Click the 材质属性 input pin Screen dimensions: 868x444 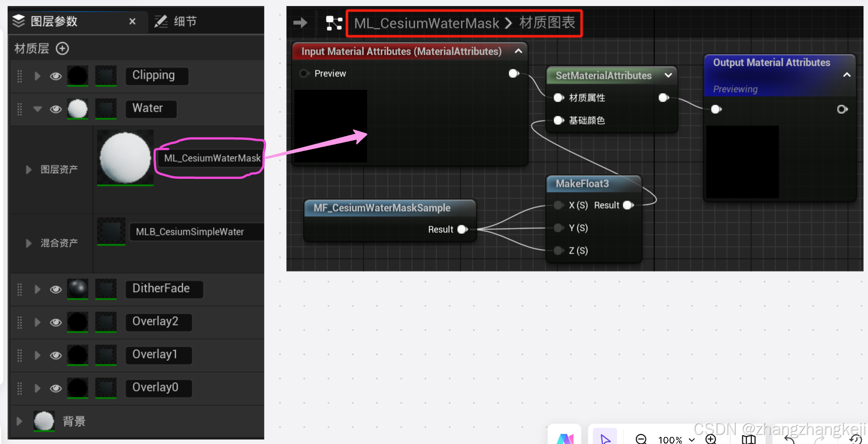(x=558, y=98)
